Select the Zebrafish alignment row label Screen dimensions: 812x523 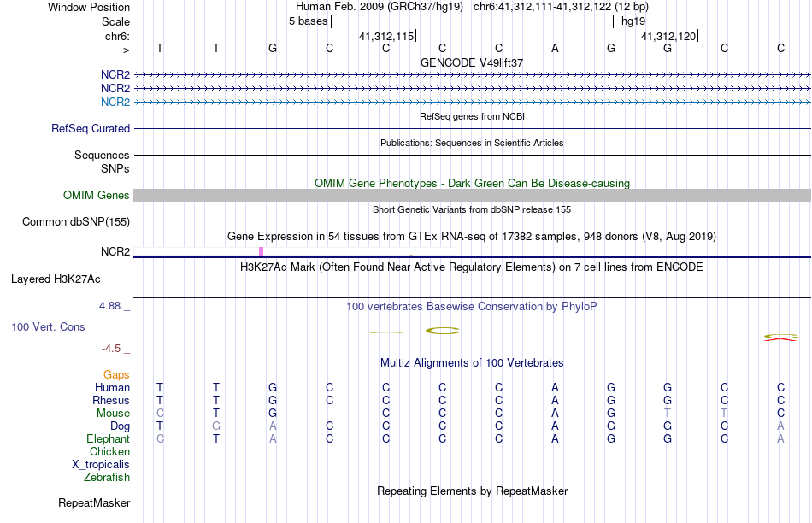[107, 477]
